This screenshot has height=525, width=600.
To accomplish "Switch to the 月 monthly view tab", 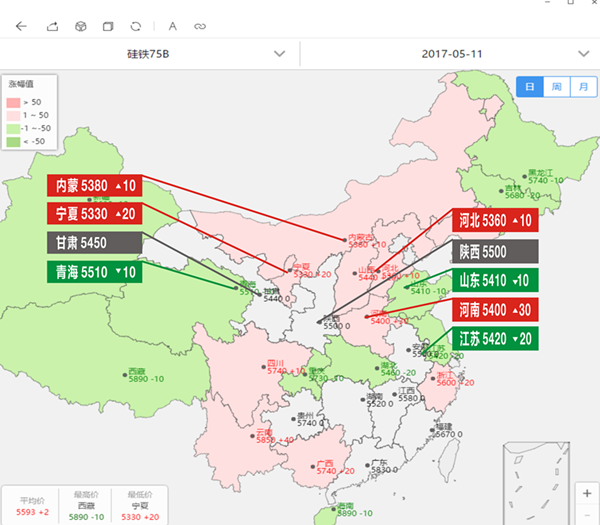I will point(584,86).
